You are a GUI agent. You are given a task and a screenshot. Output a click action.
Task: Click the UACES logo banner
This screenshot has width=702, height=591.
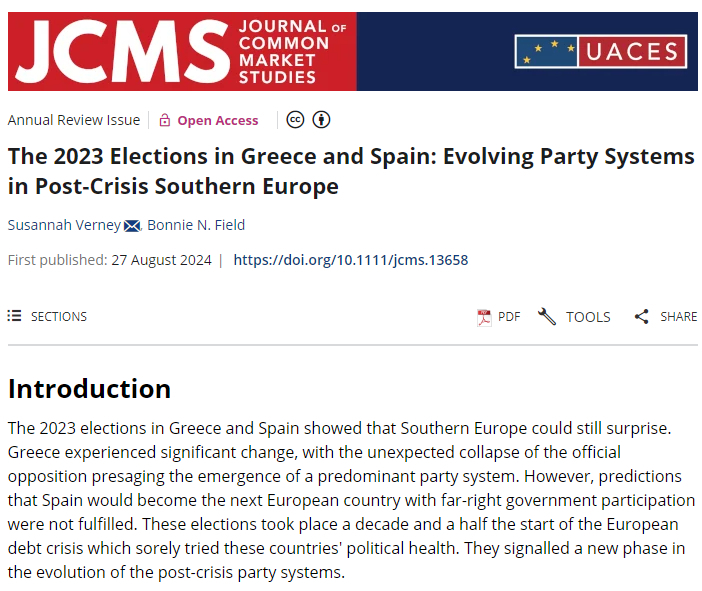(x=601, y=51)
